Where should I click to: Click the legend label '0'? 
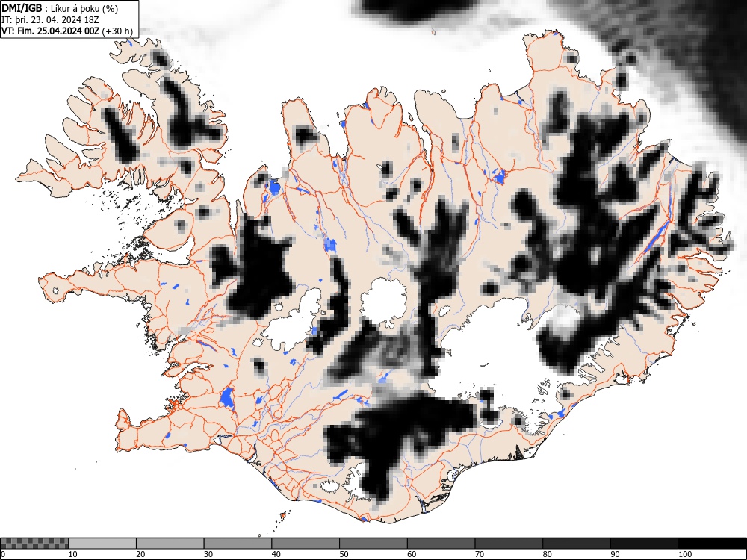tap(2, 554)
